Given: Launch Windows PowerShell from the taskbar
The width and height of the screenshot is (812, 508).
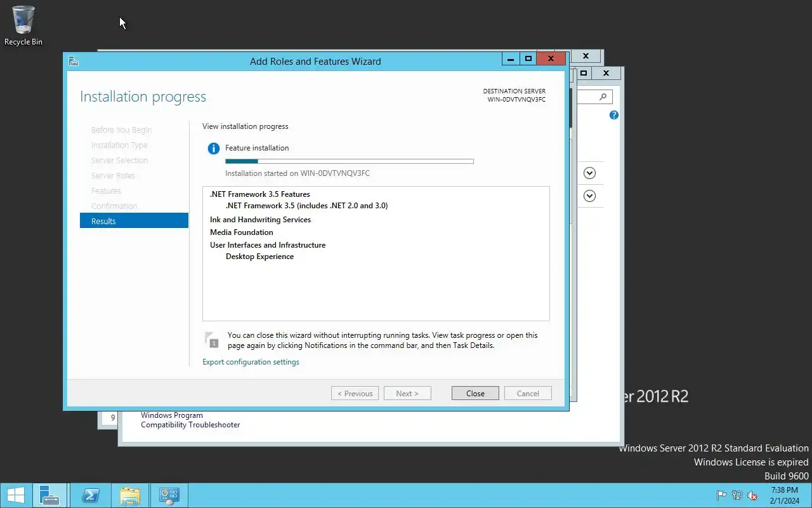Looking at the screenshot, I should pos(90,495).
